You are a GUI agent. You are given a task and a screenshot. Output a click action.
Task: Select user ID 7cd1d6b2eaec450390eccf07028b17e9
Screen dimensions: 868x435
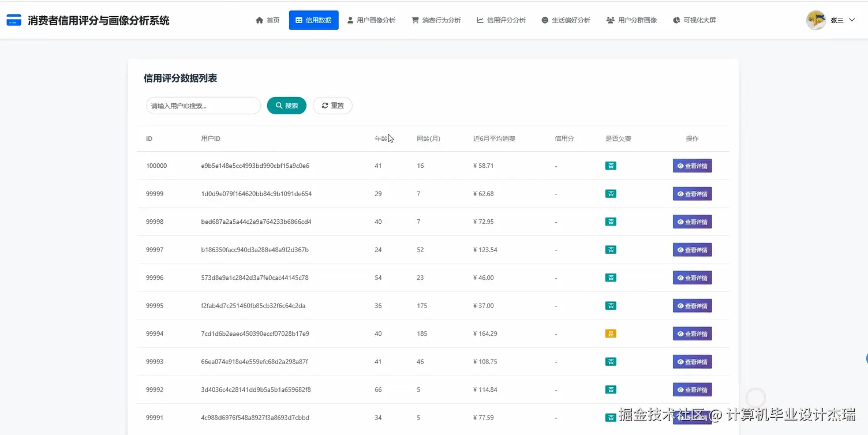pos(255,333)
